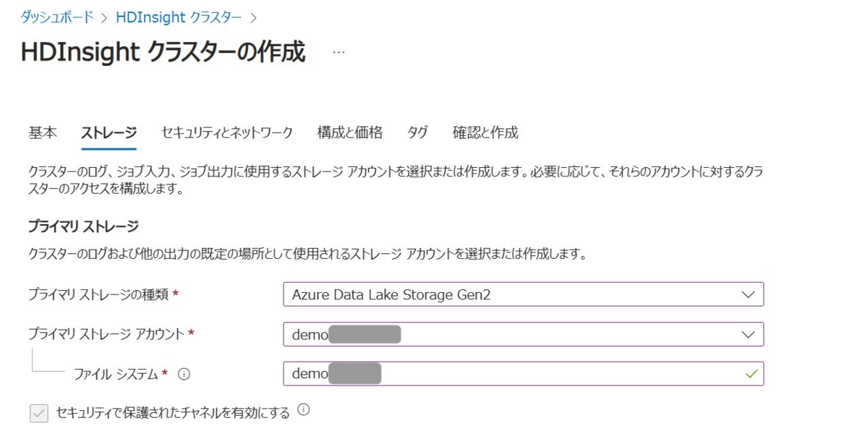Select the ストレージ tab
Viewport: 868px width, 447px height.
pos(109,132)
